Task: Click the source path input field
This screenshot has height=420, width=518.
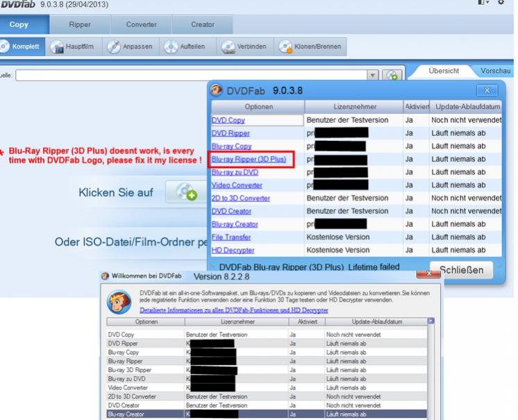Action: pyautogui.click(x=192, y=75)
